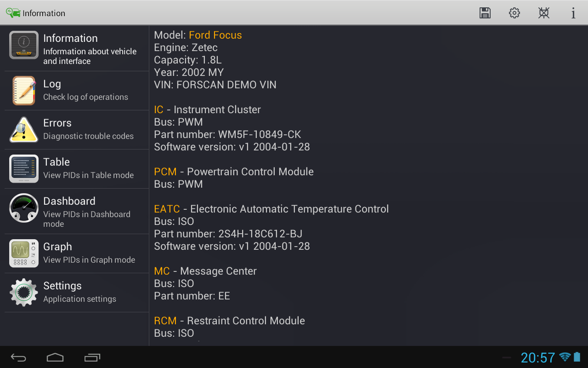Open the Log menu item
Viewport: 588px width, 368px height.
point(85,90)
